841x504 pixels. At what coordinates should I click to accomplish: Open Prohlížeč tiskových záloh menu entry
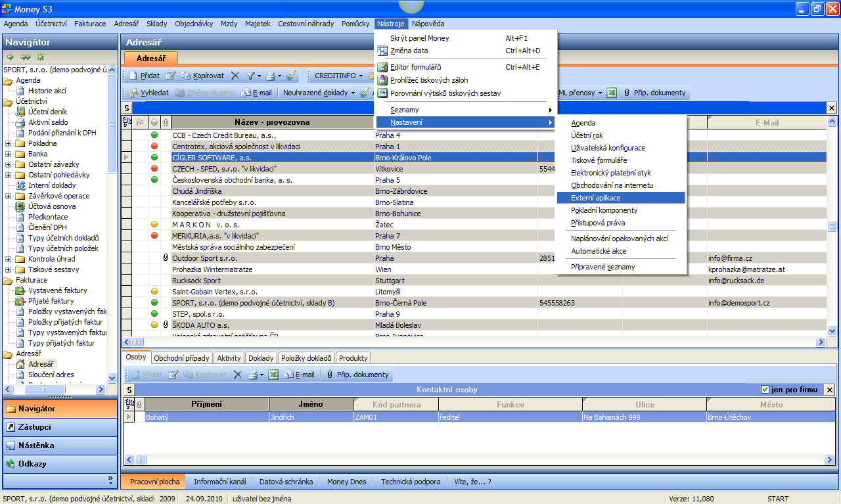(x=466, y=80)
